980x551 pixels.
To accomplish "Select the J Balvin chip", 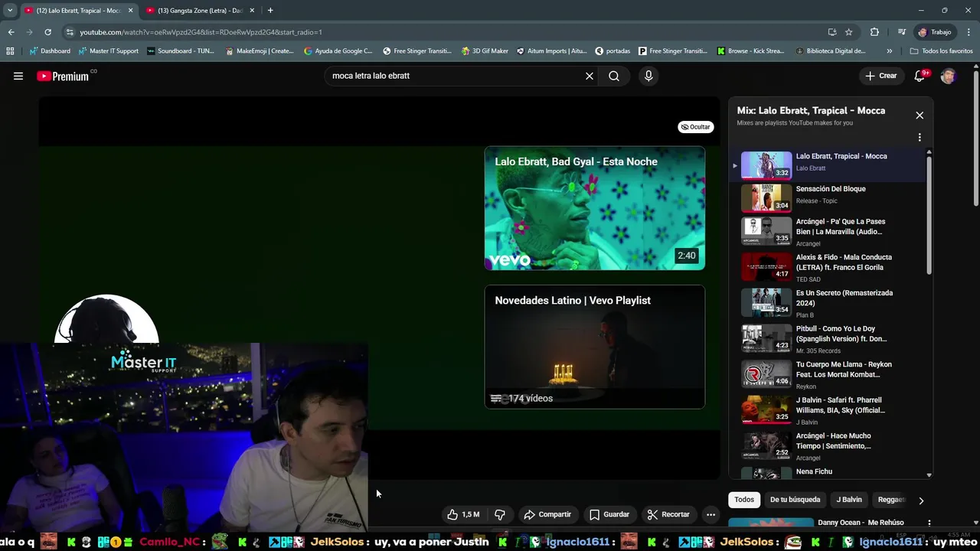I will [x=849, y=500].
